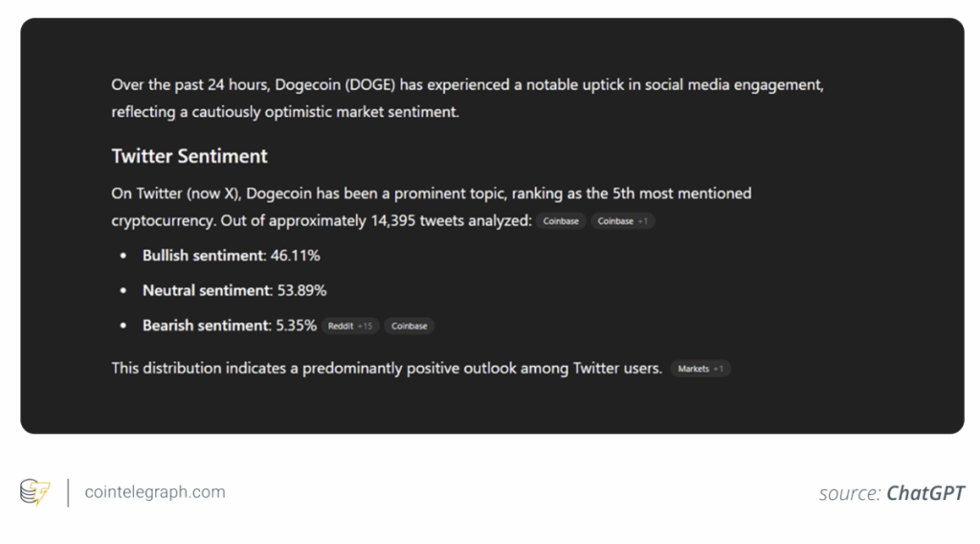Click the Cointelegraph logo icon
This screenshot has width=980, height=544.
[34, 492]
